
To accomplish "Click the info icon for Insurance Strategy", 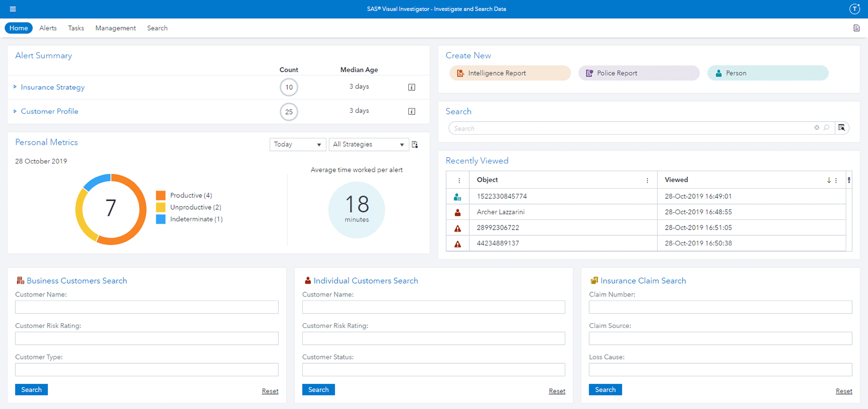I will point(412,87).
